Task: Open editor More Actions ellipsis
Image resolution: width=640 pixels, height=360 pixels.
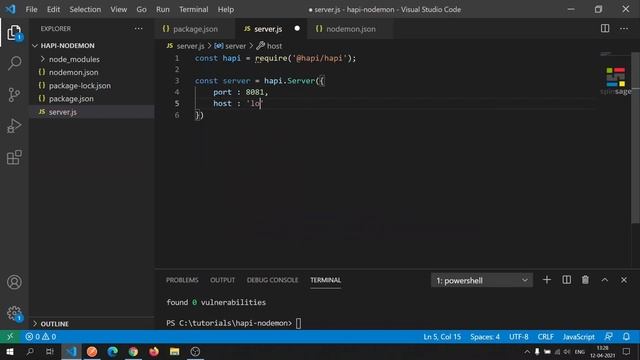Action: tap(624, 29)
